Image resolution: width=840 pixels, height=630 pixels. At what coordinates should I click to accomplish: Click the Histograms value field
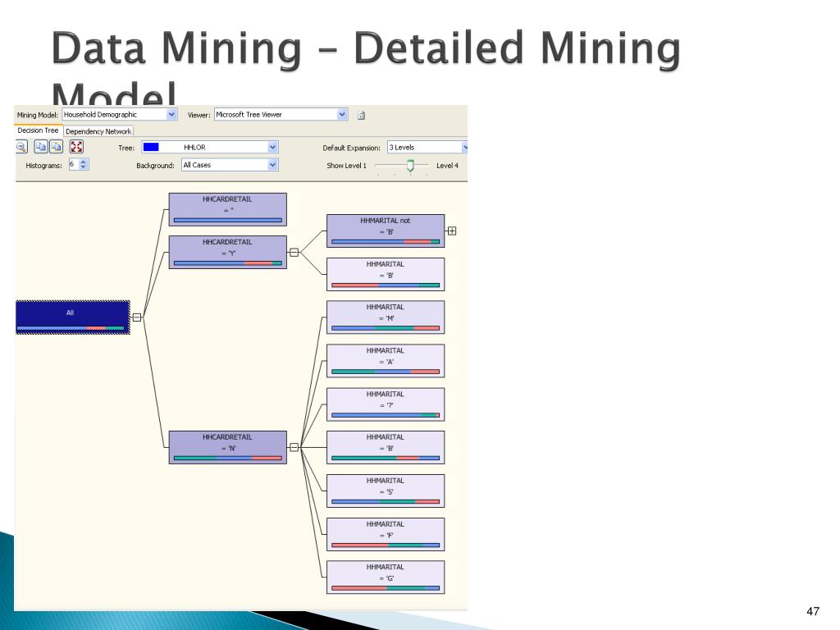click(x=73, y=165)
